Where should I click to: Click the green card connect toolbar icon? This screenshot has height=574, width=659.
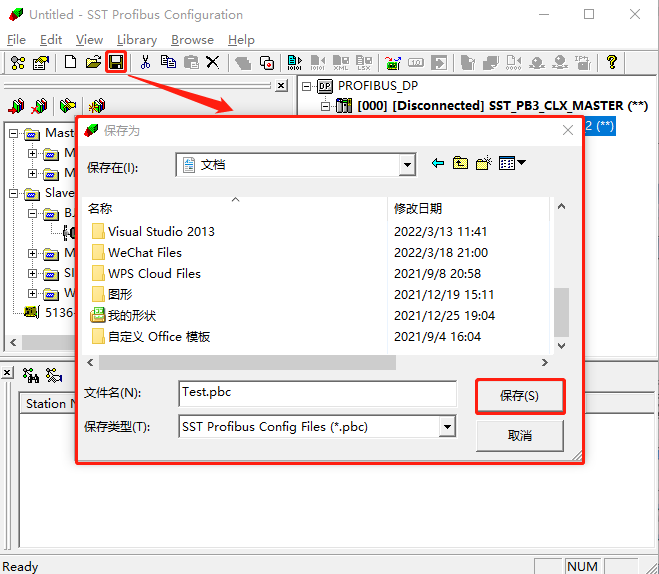coord(393,63)
